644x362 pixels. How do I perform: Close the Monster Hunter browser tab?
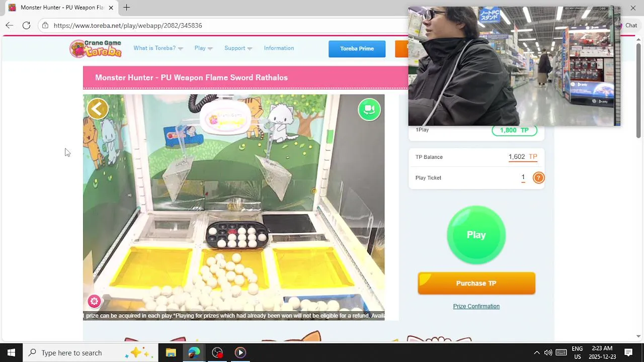pos(111,8)
